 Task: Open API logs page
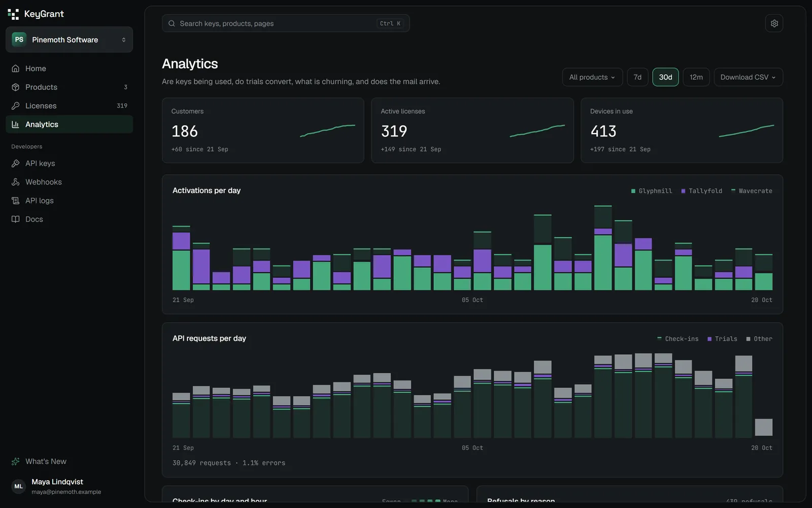(70, 201)
